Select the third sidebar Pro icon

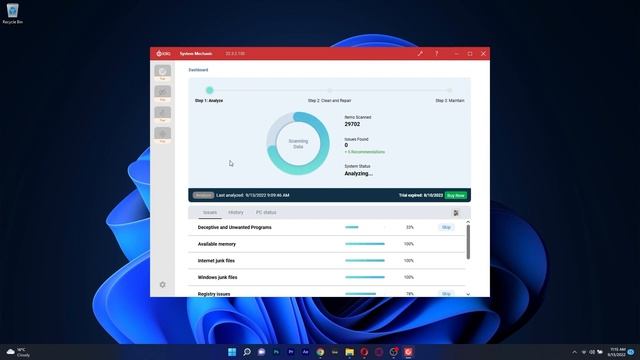coord(162,114)
